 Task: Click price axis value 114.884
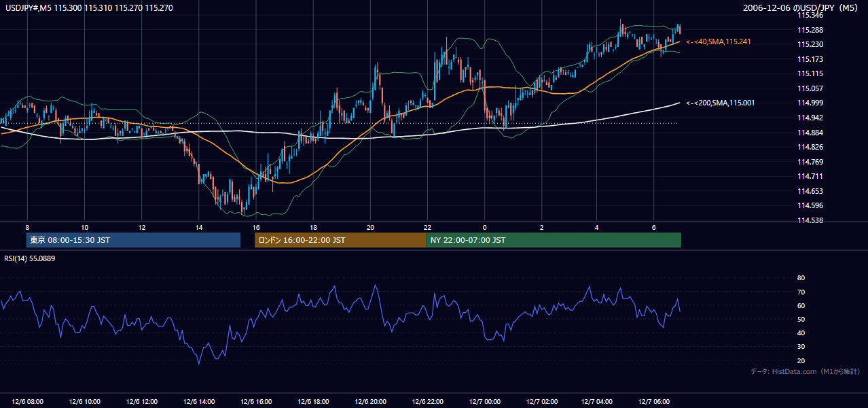810,133
